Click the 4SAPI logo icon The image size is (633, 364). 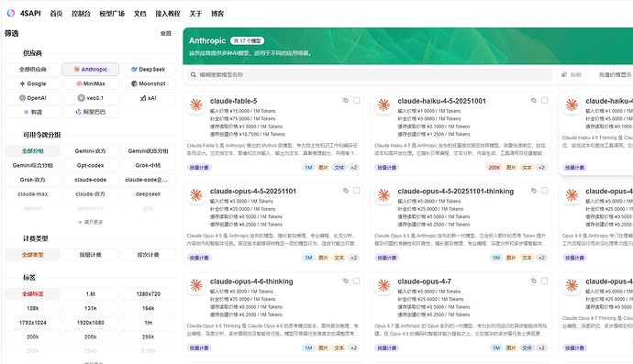coord(11,14)
